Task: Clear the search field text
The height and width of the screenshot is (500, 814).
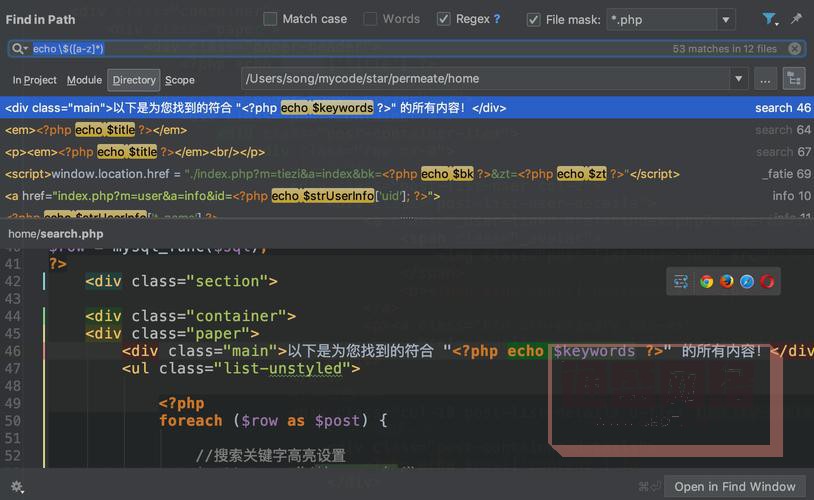Action: pos(794,49)
